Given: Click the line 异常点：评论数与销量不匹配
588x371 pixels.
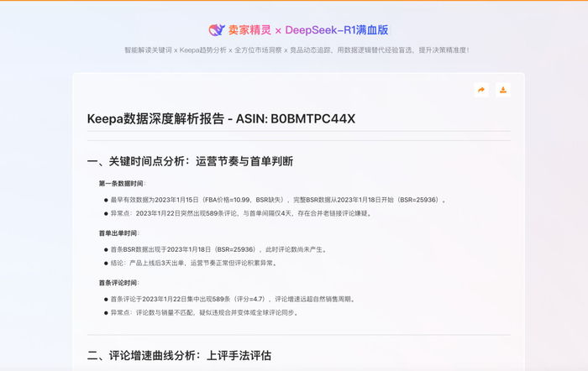Looking at the screenshot, I should [204, 312].
